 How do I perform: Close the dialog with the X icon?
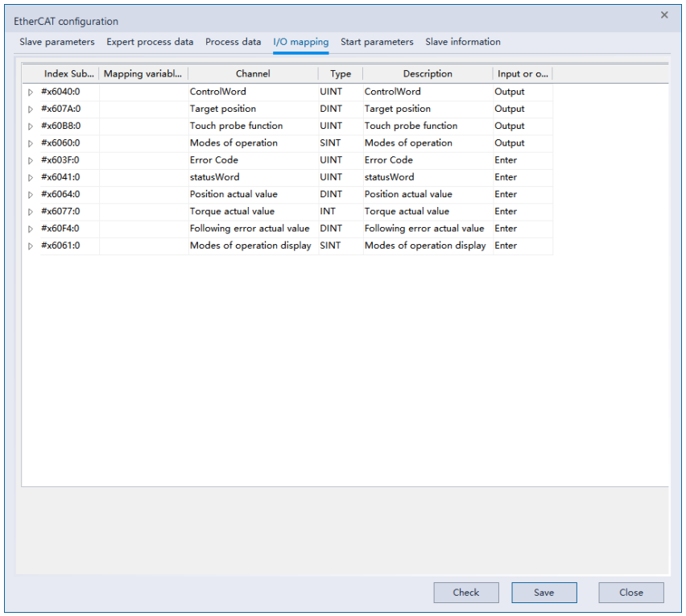(x=664, y=14)
